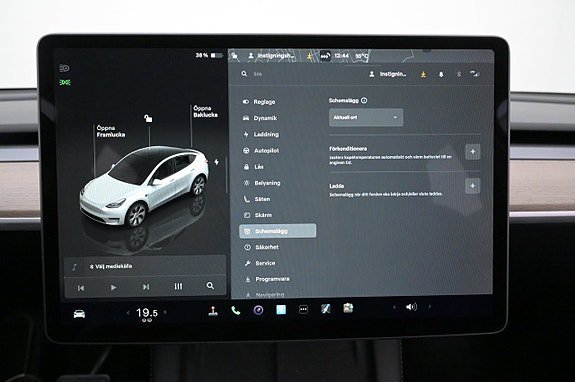The image size is (575, 382).
Task: Open the Programvara software settings
Action: tap(267, 279)
